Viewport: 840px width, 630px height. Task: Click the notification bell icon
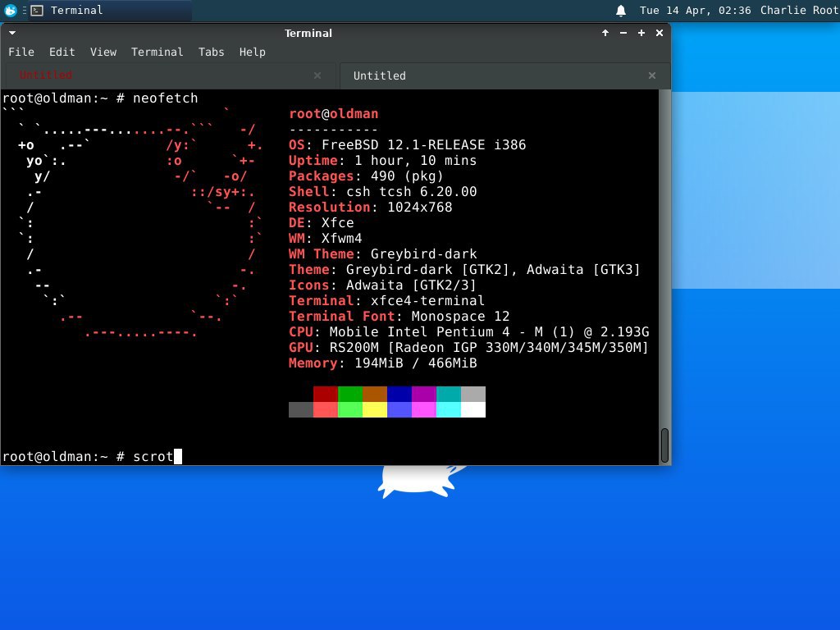tap(621, 10)
